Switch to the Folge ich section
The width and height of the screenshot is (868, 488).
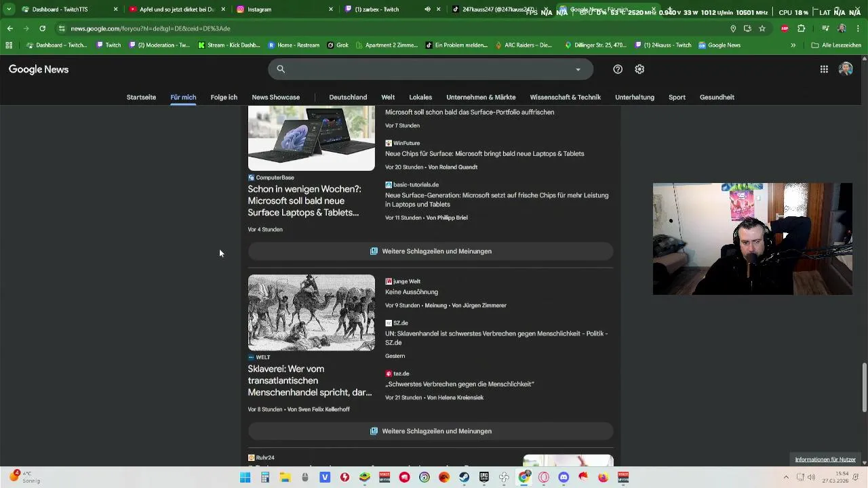(224, 97)
